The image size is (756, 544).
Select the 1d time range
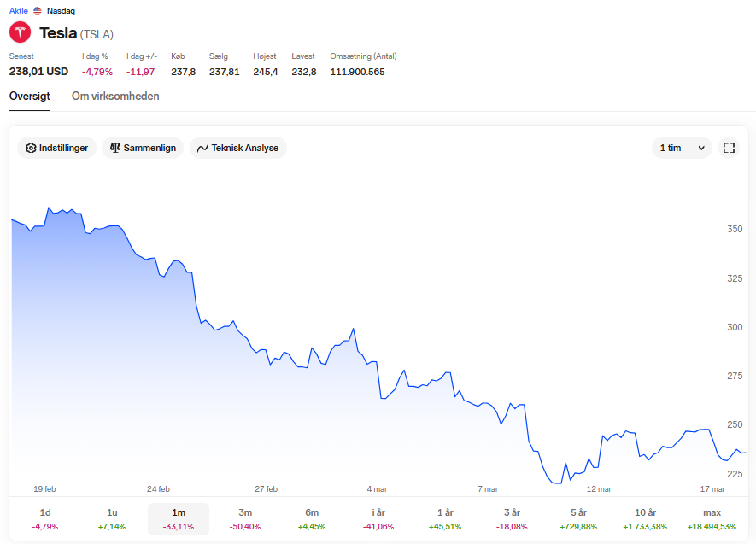[45, 519]
